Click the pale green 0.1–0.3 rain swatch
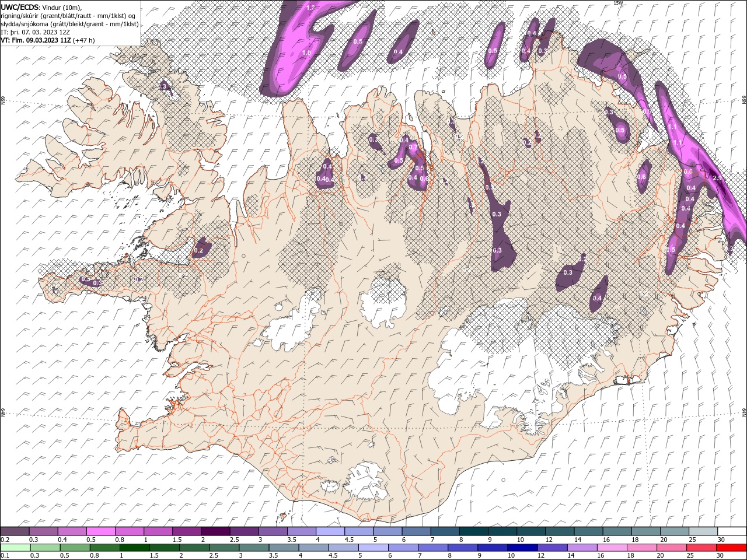This screenshot has height=560, width=747. click(x=15, y=548)
